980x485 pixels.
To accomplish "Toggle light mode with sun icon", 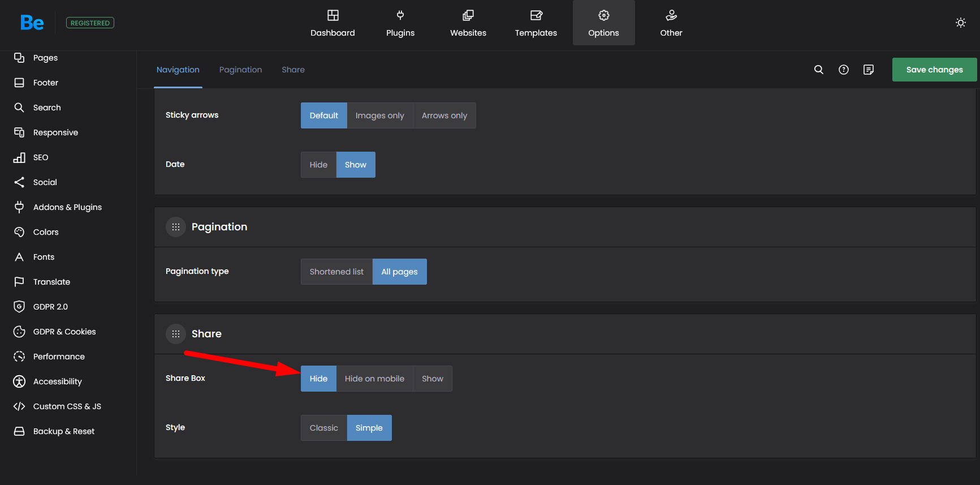I will pos(960,23).
